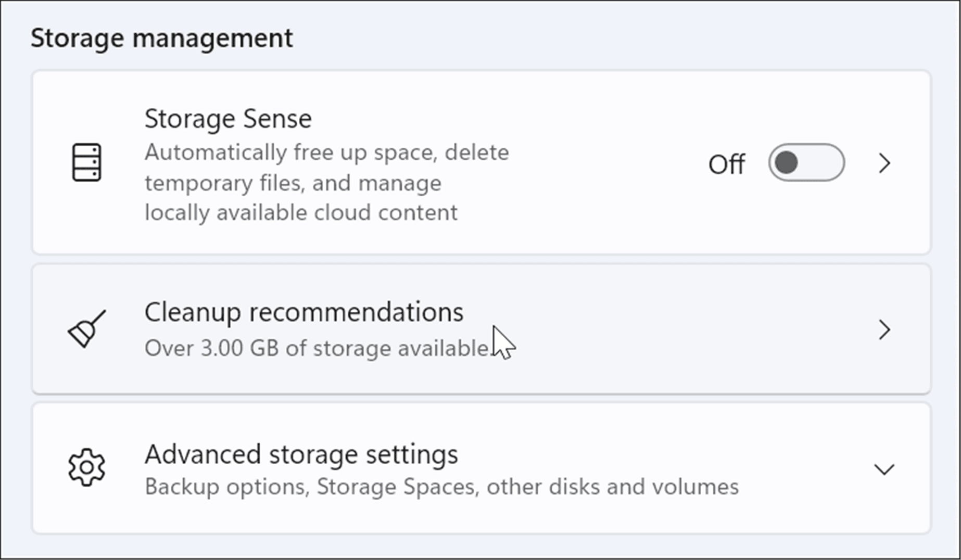Expand Advanced storage settings

884,469
